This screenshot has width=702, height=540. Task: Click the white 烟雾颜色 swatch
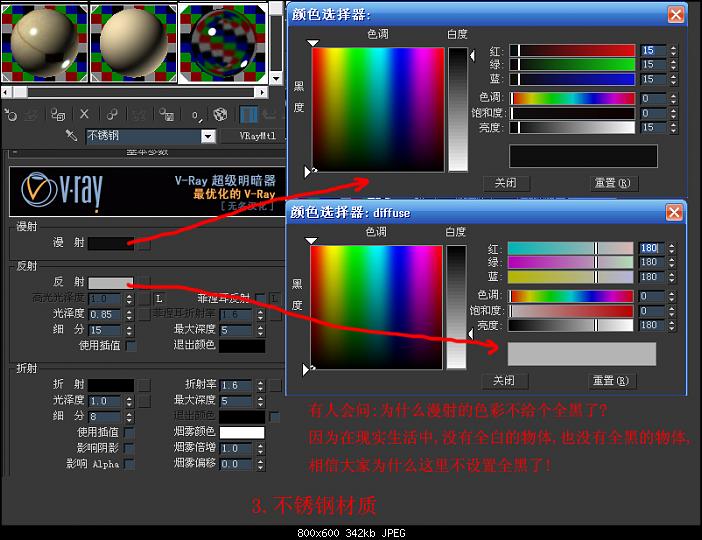242,433
